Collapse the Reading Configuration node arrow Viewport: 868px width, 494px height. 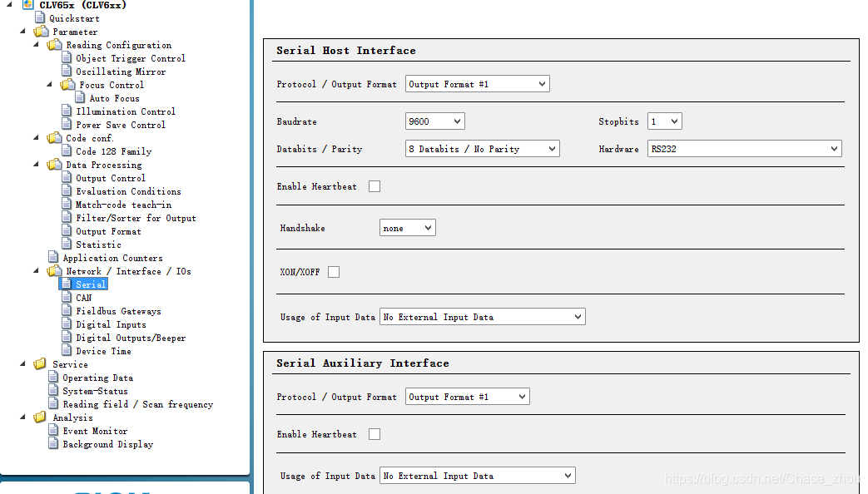click(36, 44)
